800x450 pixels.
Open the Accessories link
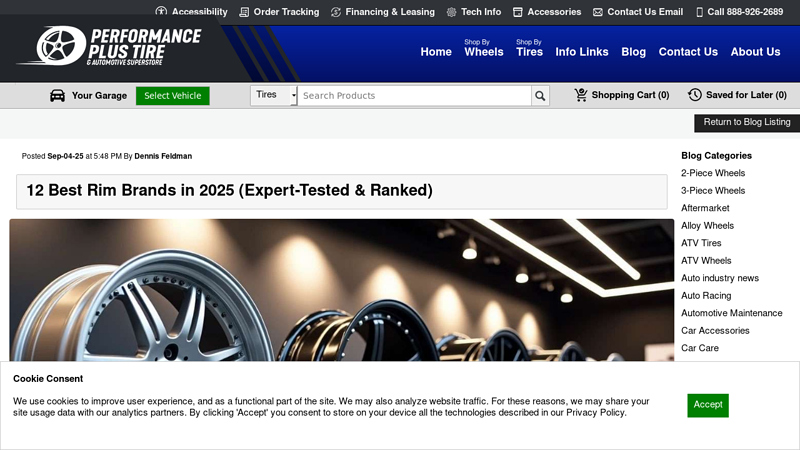click(x=554, y=12)
